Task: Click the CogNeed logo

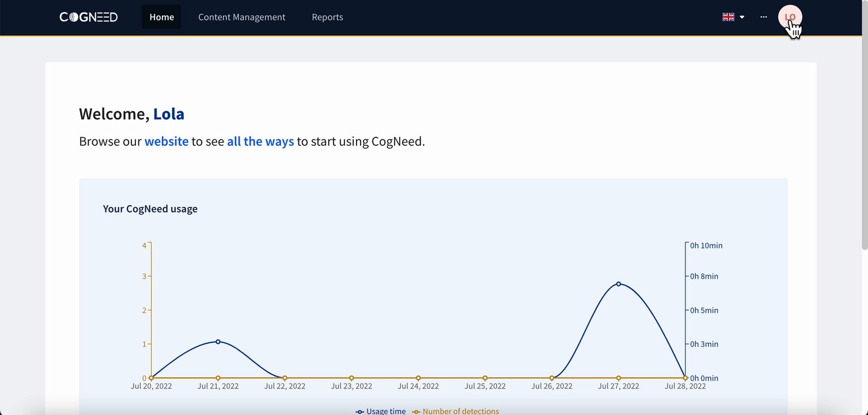Action: pos(89,17)
